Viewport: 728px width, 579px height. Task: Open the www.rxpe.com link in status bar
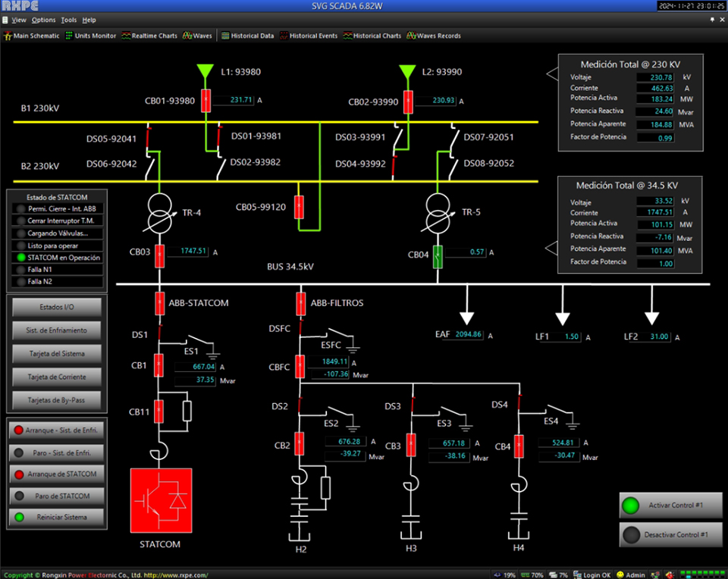pos(176,575)
